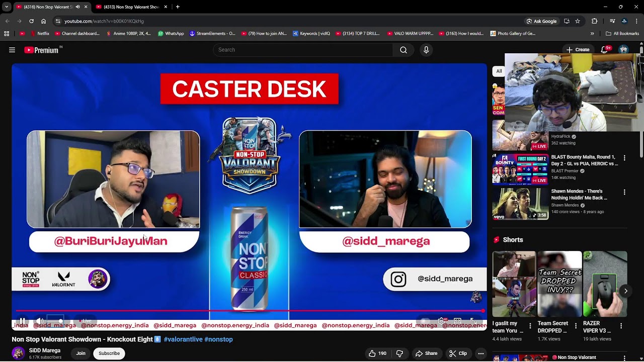Dislike the video with thumbs down

399,353
